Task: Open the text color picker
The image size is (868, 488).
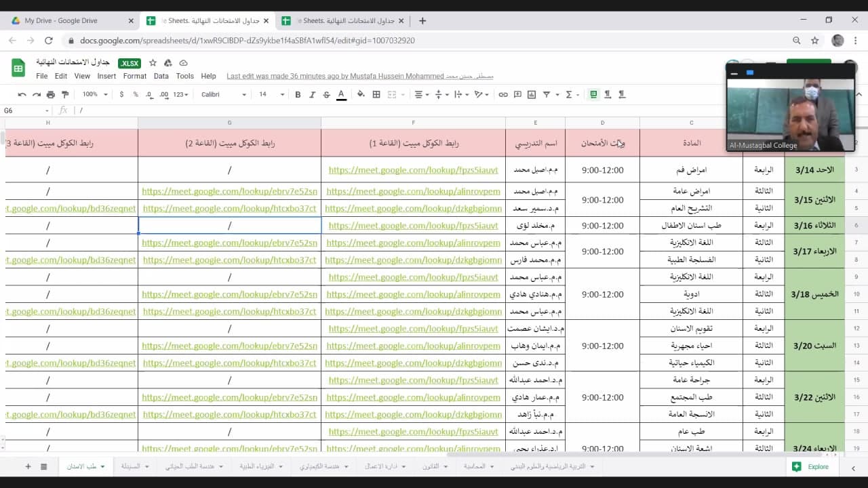Action: pyautogui.click(x=341, y=94)
